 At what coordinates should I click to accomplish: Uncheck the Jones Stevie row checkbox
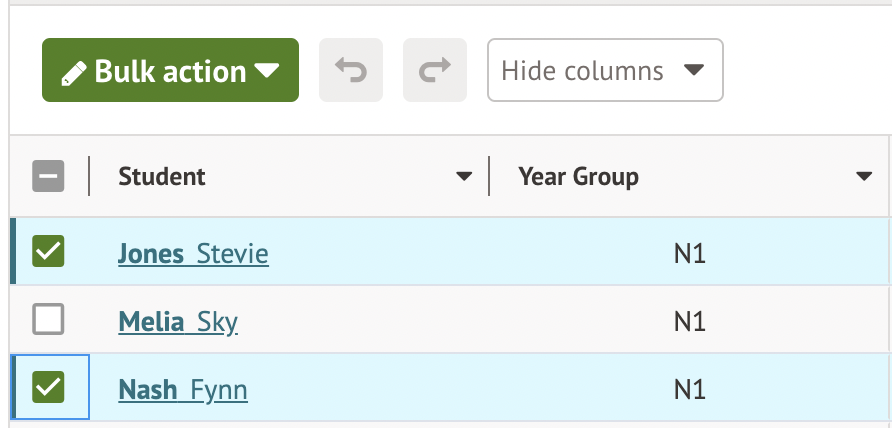point(48,251)
